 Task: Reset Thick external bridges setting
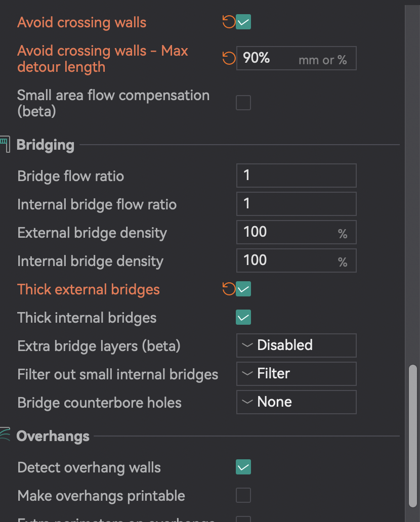(x=229, y=289)
